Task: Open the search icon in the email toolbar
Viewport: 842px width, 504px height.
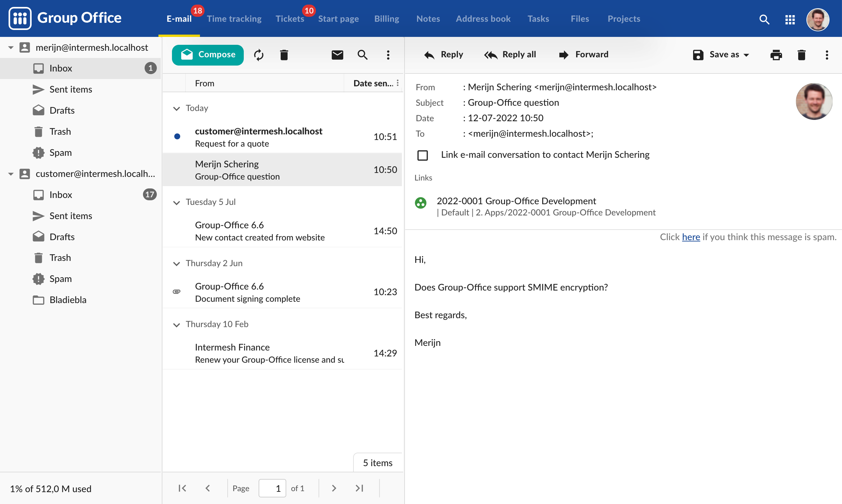Action: coord(362,54)
